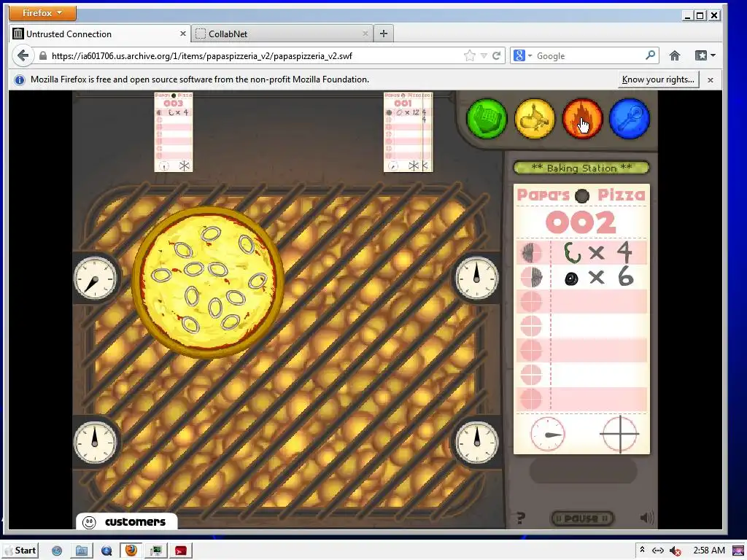Screen dimensions: 747x560
Task: Click the notification bar info icon
Action: click(x=20, y=79)
